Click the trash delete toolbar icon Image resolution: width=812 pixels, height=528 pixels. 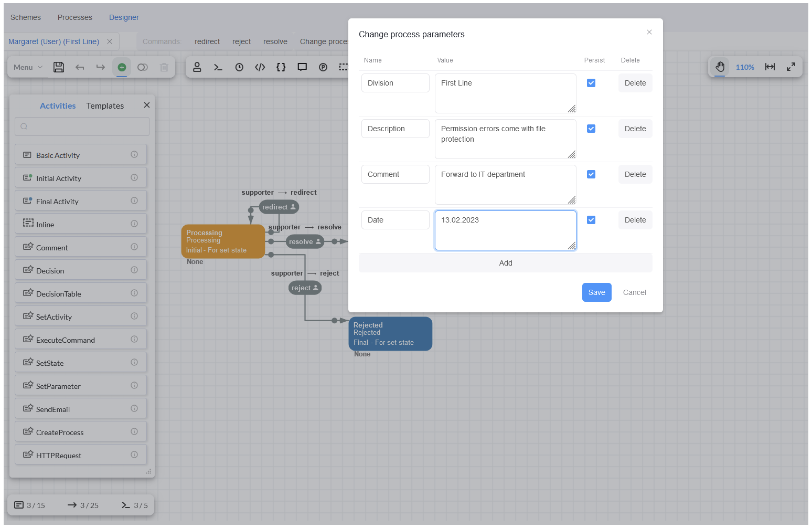click(x=164, y=67)
